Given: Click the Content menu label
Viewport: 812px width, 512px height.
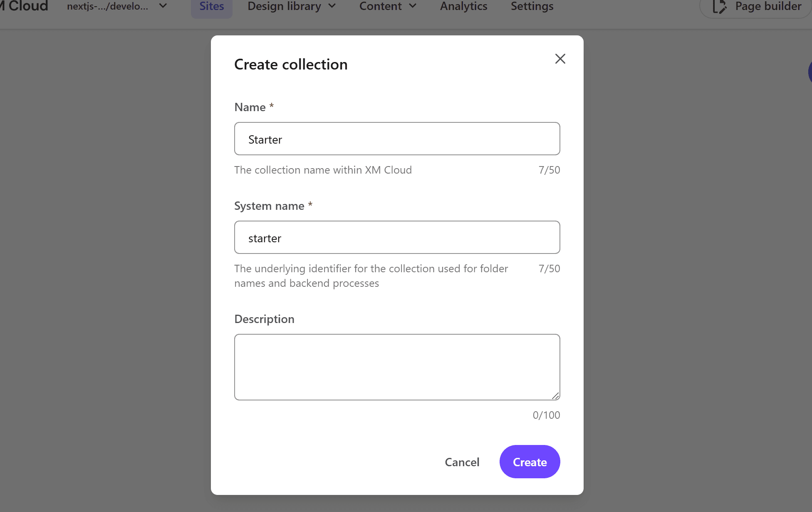Looking at the screenshot, I should click(x=380, y=7).
